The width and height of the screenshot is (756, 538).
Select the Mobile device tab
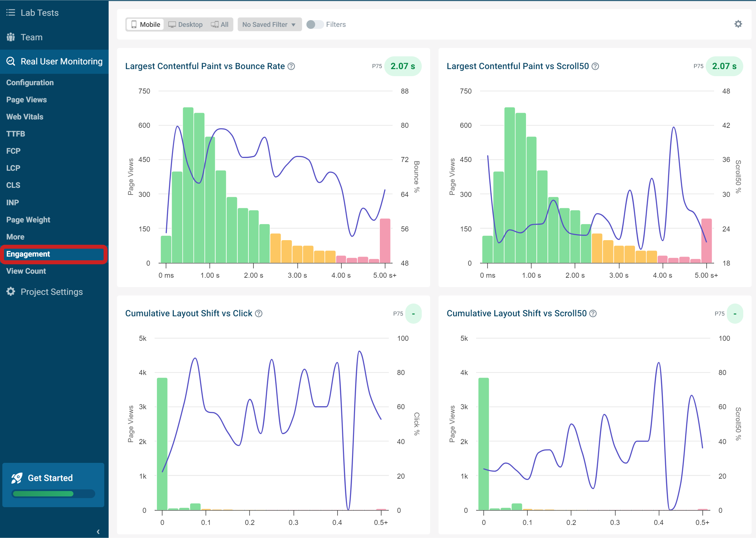pos(145,24)
